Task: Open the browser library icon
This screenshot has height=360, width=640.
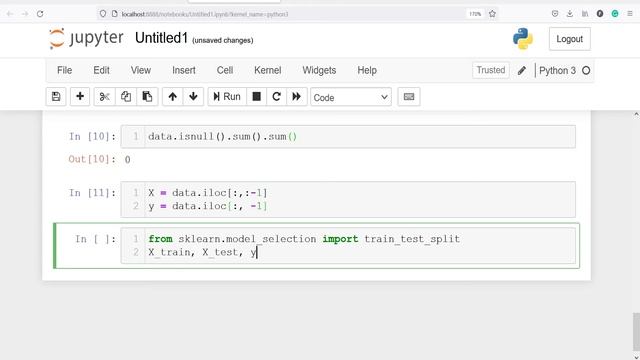Action: (x=585, y=14)
